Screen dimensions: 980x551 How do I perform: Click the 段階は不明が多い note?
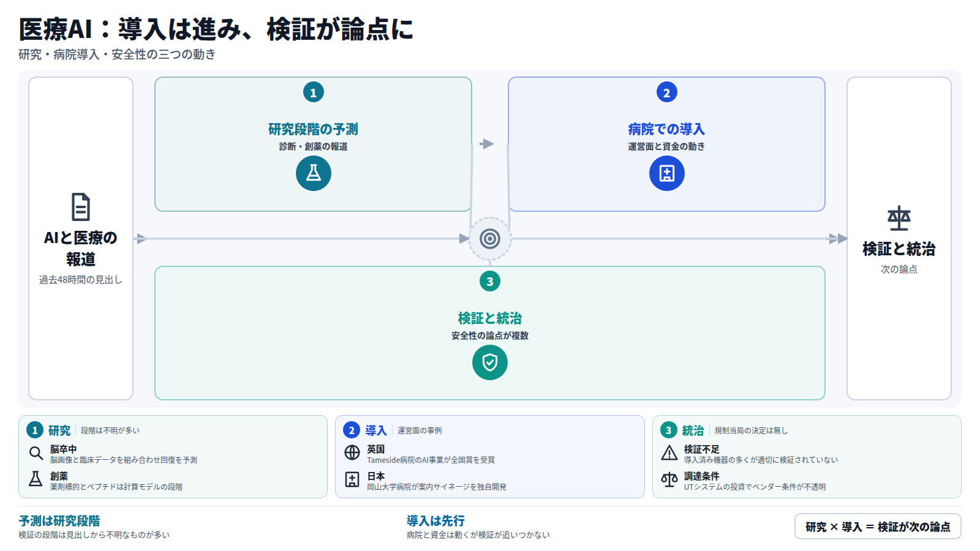110,430
